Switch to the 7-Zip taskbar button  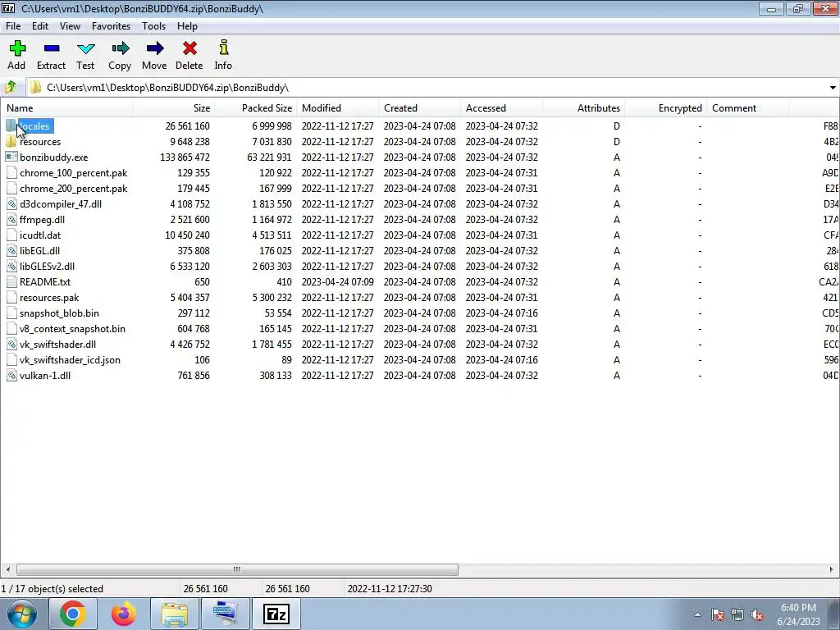[x=276, y=614]
